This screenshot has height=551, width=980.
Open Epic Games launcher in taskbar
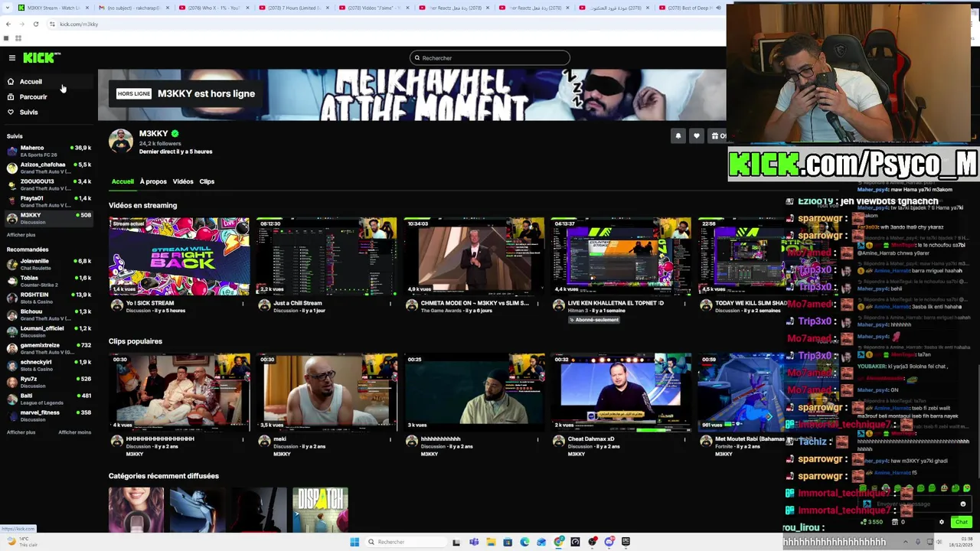pos(626,542)
